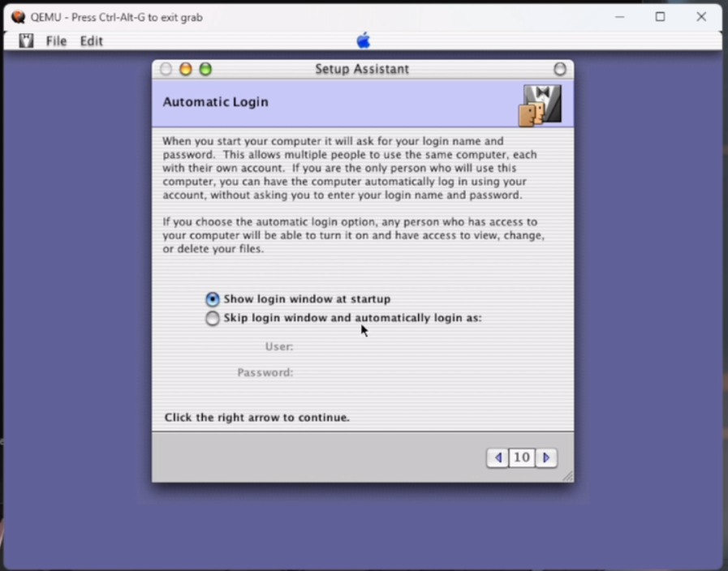Open the Setup Assistant application menu icon
The image size is (728, 571).
pos(26,41)
